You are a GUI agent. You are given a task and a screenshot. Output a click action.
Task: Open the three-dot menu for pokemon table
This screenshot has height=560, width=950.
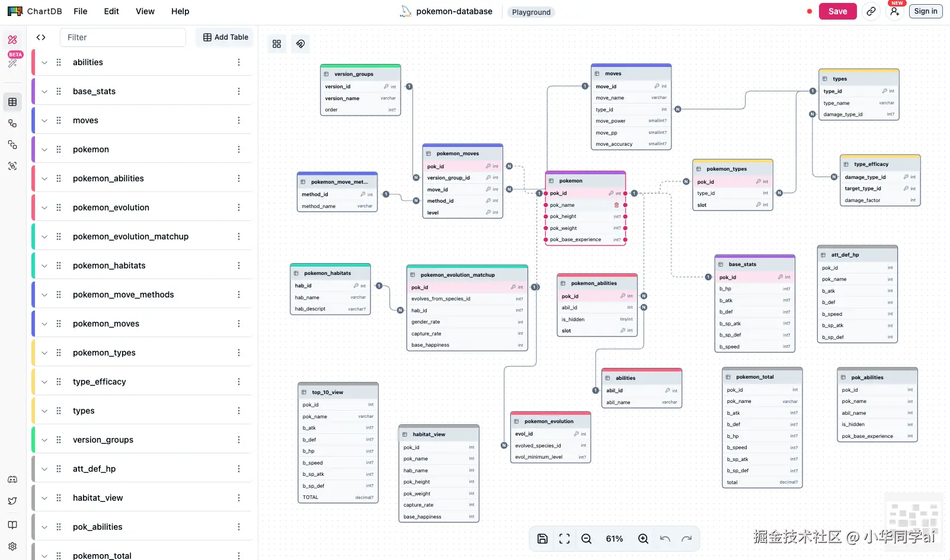239,149
